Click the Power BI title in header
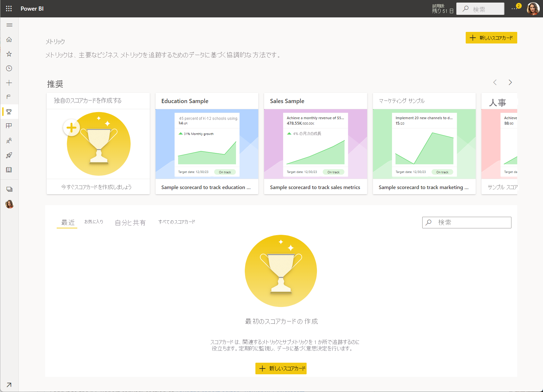 click(x=32, y=9)
